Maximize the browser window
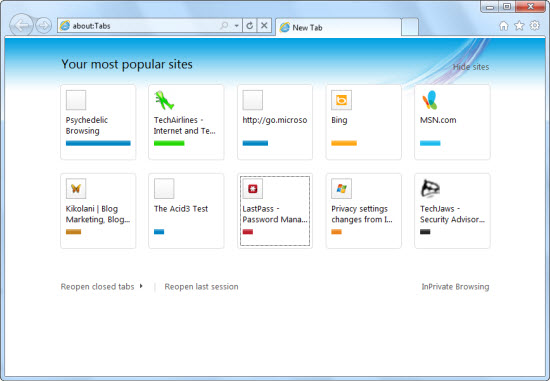Screen dimensions: 550x381 (507, 7)
